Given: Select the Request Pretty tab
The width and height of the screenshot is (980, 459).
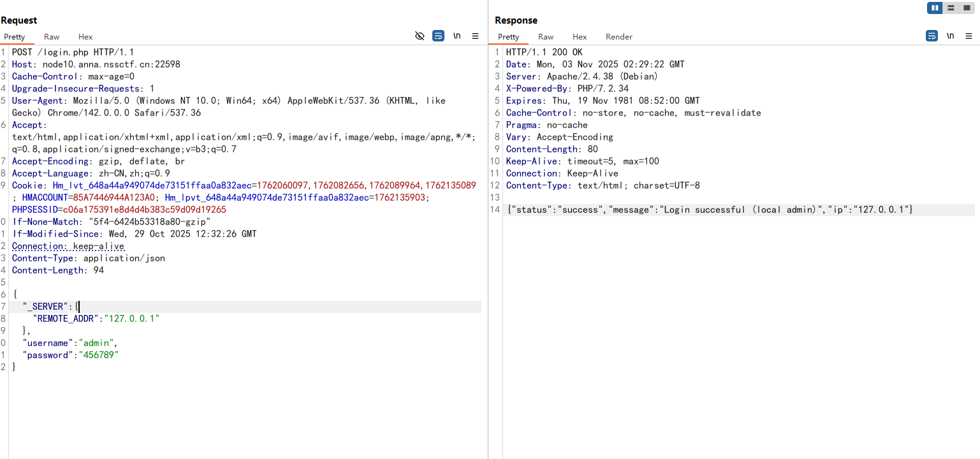Looking at the screenshot, I should pyautogui.click(x=14, y=37).
